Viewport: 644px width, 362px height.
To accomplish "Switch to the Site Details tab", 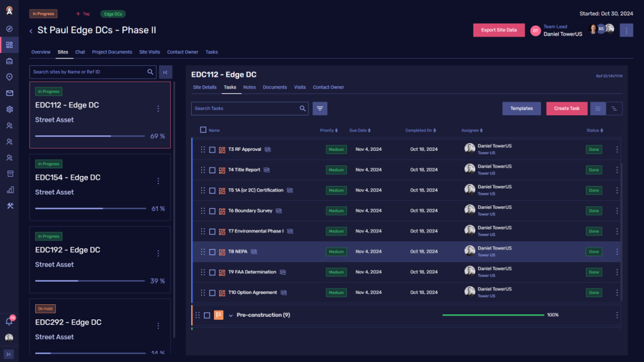I will coord(204,87).
